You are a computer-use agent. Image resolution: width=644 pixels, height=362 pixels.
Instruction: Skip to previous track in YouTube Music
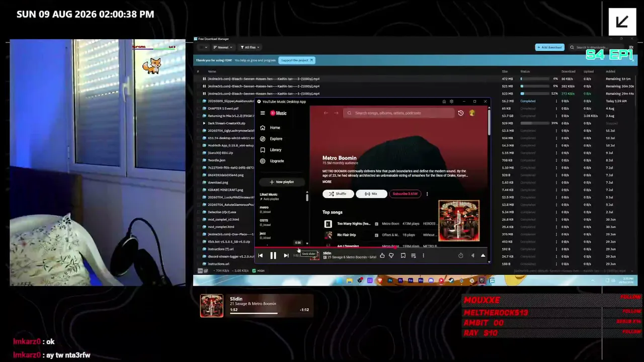tap(260, 256)
